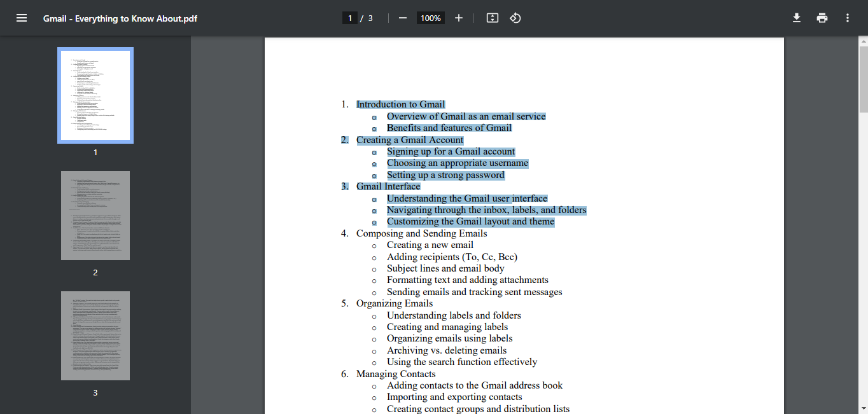Screen dimensions: 868x414
Task: Select page 2 thumbnail
Action: coord(95,216)
